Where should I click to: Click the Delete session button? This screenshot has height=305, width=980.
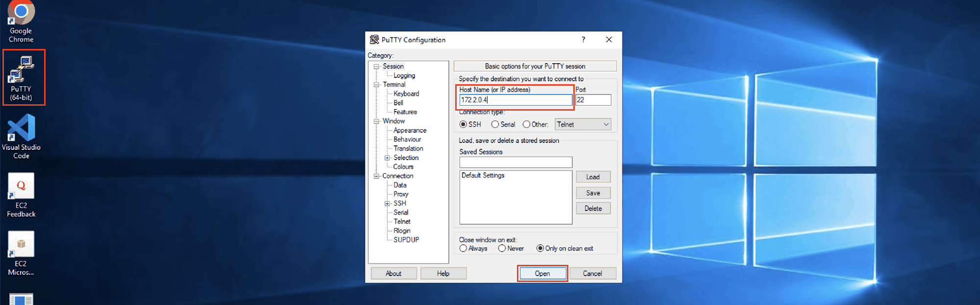593,209
